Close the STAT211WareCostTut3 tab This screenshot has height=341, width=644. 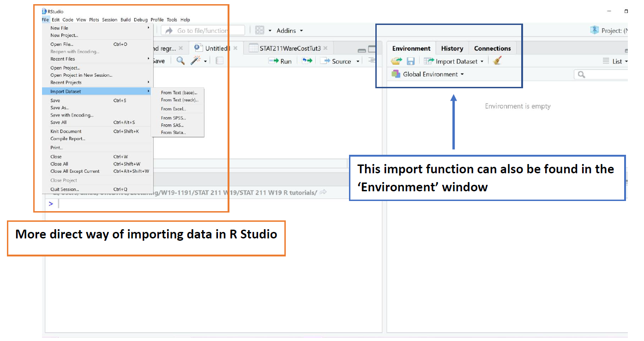[x=325, y=48]
